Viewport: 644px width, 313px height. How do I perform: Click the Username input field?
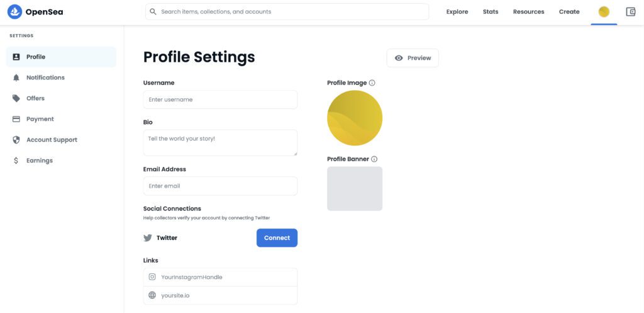(x=220, y=100)
